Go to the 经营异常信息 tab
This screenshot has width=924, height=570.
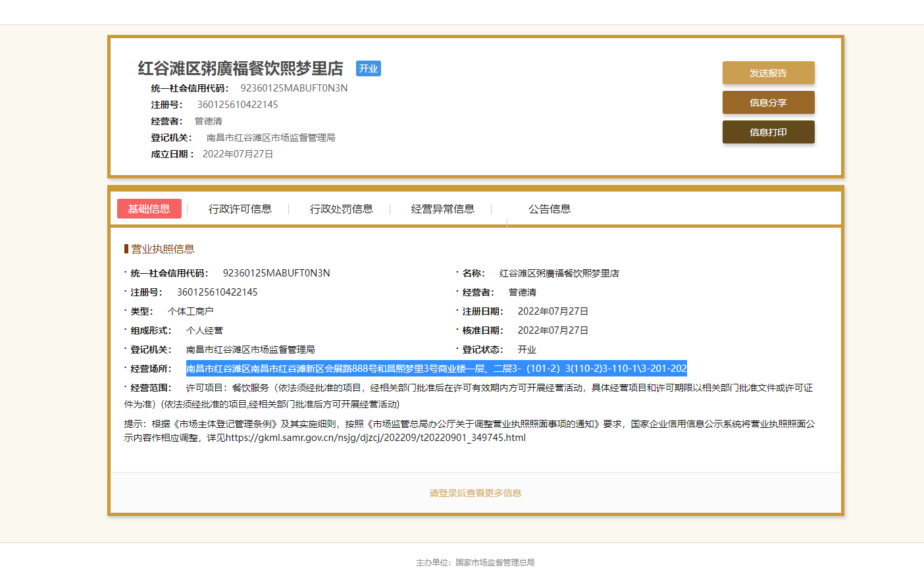(x=443, y=209)
